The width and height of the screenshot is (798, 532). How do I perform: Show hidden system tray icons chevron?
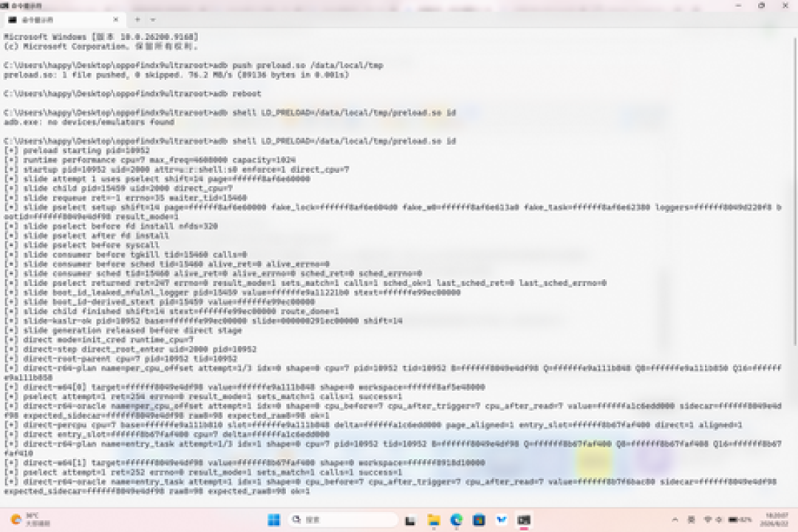pos(675,519)
